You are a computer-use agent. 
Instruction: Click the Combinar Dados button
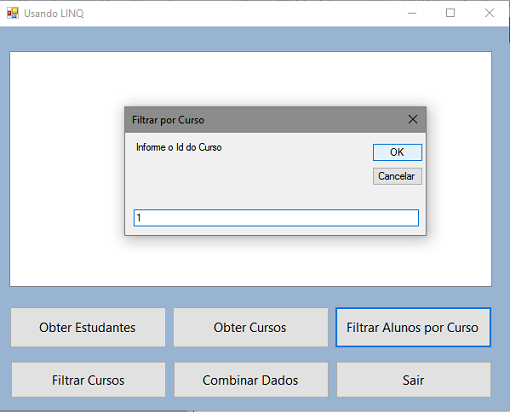tap(251, 380)
